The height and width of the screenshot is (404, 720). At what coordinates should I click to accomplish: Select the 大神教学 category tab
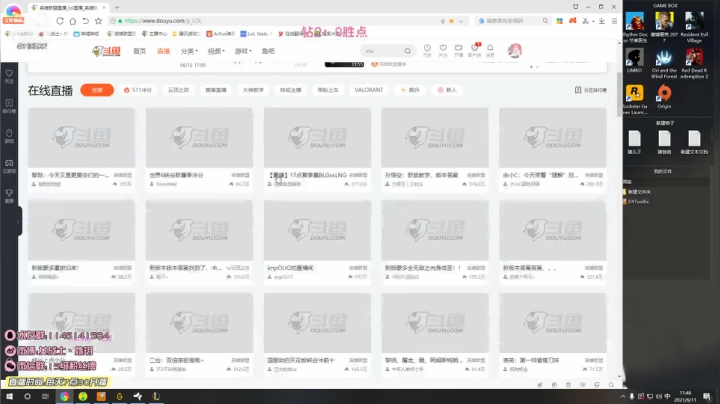253,90
